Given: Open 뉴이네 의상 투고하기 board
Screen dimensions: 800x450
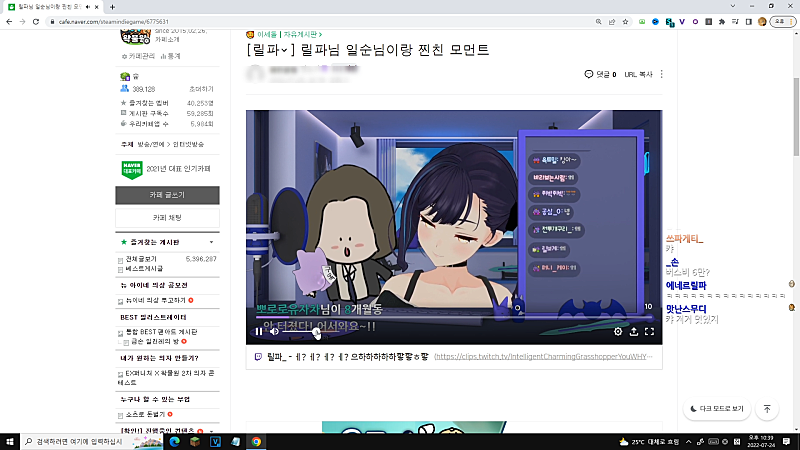Looking at the screenshot, I should click(156, 301).
